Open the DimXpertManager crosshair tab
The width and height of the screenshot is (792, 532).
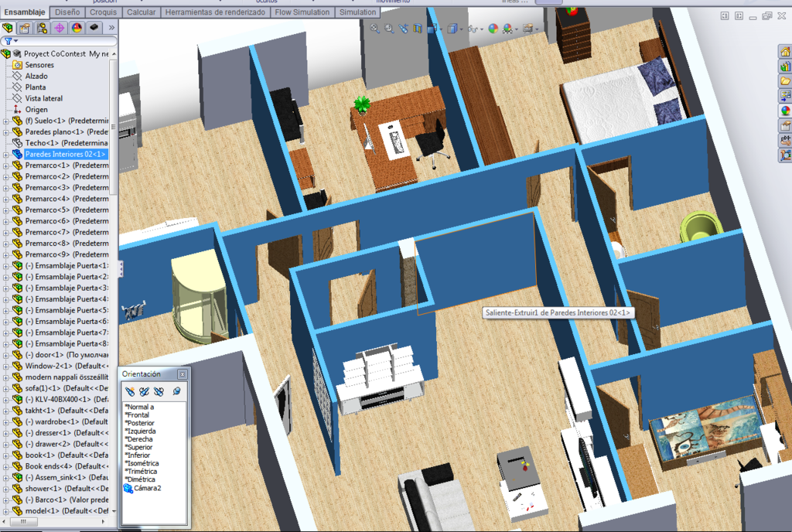coord(59,28)
